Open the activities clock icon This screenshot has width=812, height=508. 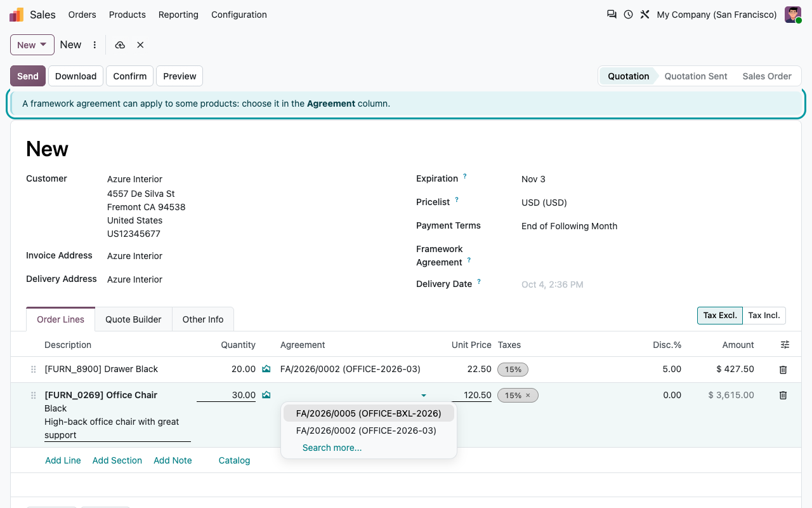(x=628, y=14)
